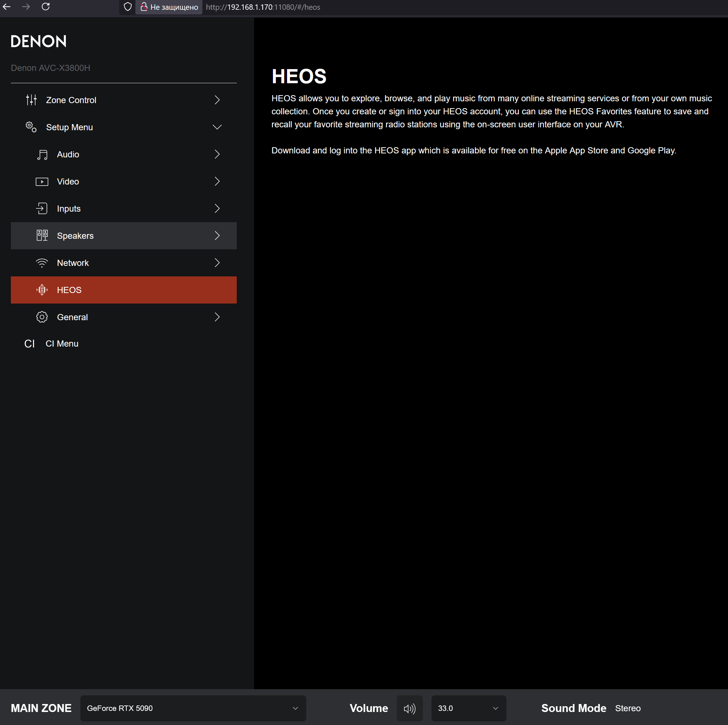Click the Inputs arrow icon

coord(42,209)
